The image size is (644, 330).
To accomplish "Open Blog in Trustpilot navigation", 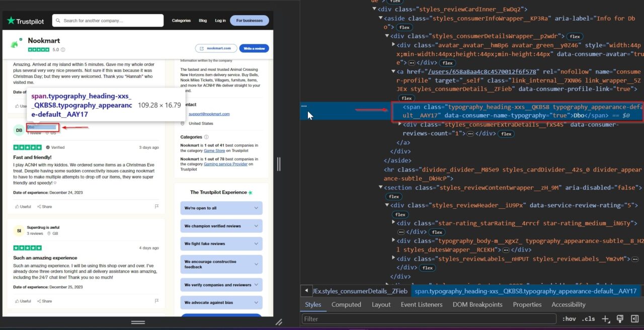I will pyautogui.click(x=203, y=21).
